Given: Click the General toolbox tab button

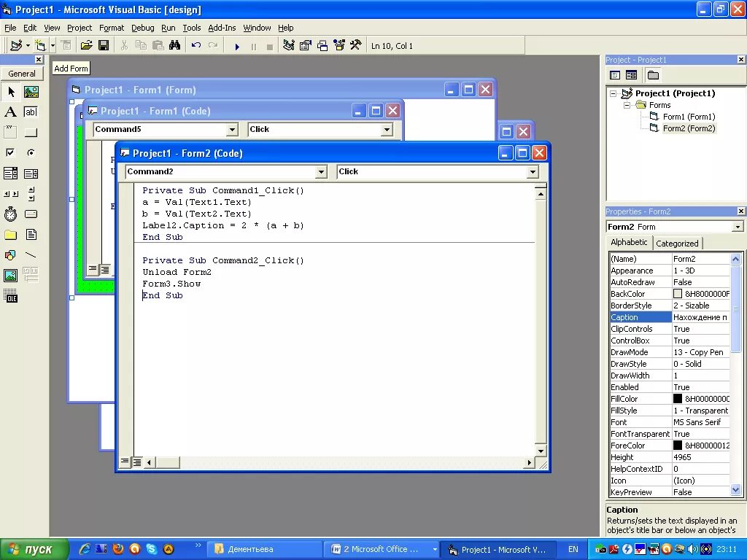Looking at the screenshot, I should [22, 74].
